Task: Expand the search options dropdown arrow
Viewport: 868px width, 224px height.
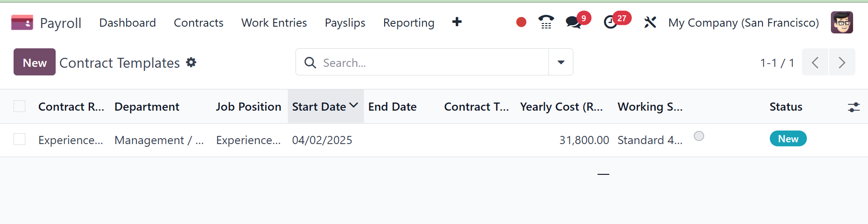Action: tap(561, 62)
